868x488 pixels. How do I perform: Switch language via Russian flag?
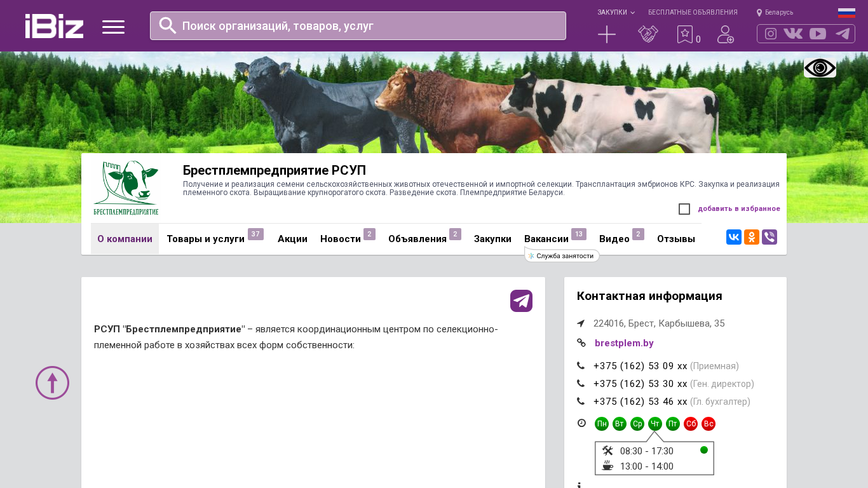pos(846,13)
